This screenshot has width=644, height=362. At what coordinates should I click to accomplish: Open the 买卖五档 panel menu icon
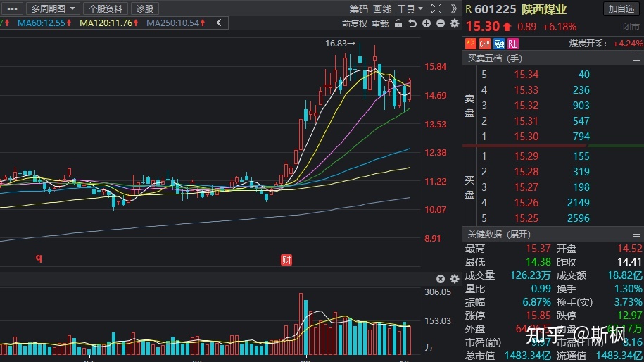pyautogui.click(x=636, y=58)
